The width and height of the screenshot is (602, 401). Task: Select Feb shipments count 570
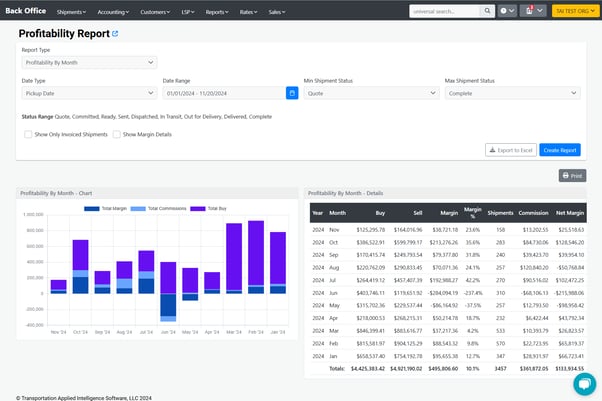point(500,343)
